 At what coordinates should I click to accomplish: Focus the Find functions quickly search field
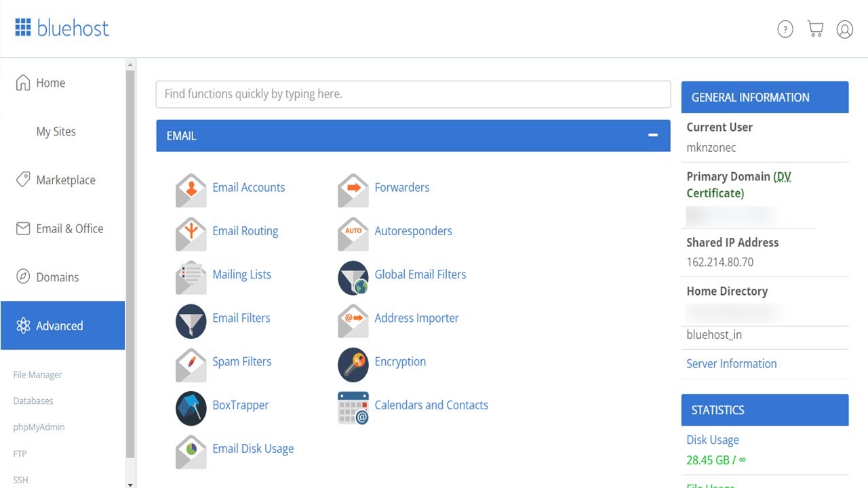[413, 94]
